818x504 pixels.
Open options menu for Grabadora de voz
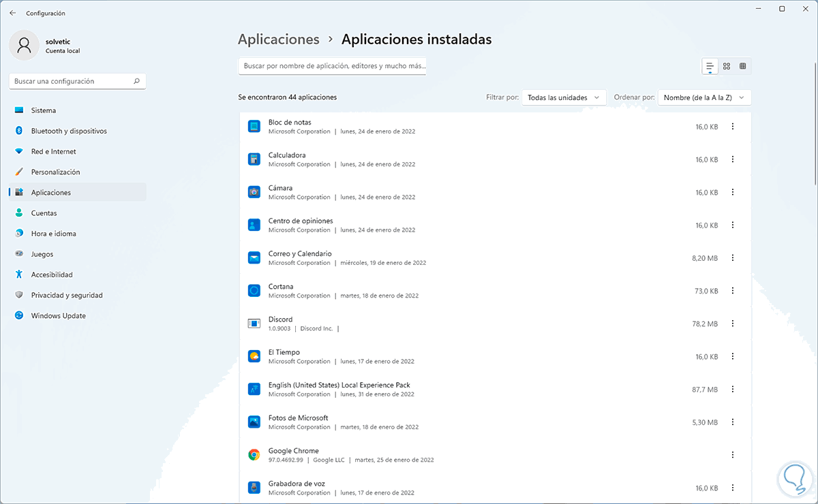coord(733,488)
